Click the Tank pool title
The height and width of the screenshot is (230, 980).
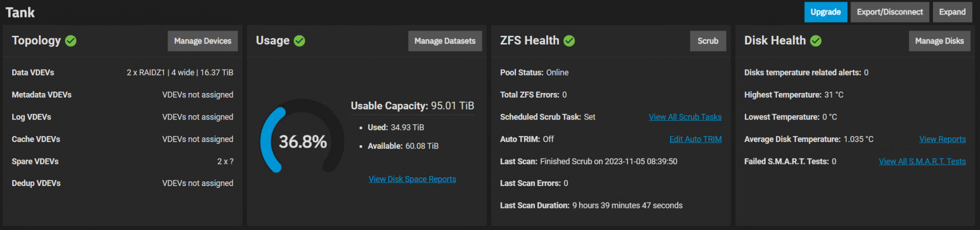[20, 13]
